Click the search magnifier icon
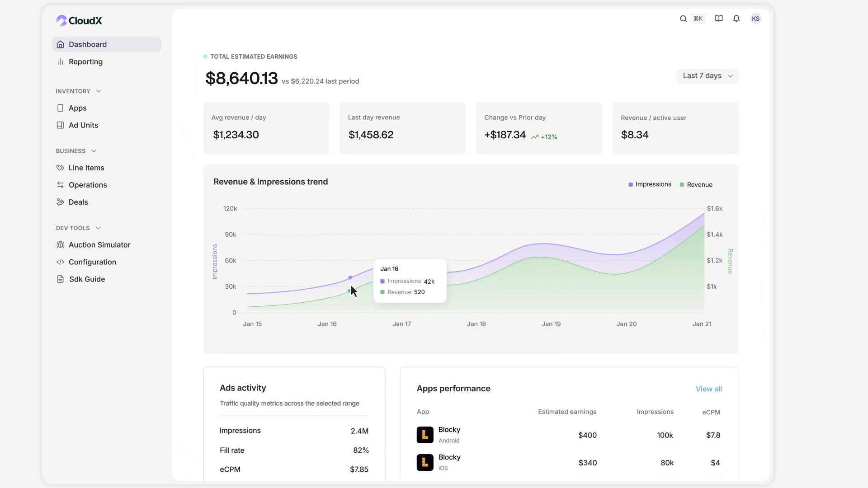Image resolution: width=868 pixels, height=488 pixels. pyautogui.click(x=683, y=19)
